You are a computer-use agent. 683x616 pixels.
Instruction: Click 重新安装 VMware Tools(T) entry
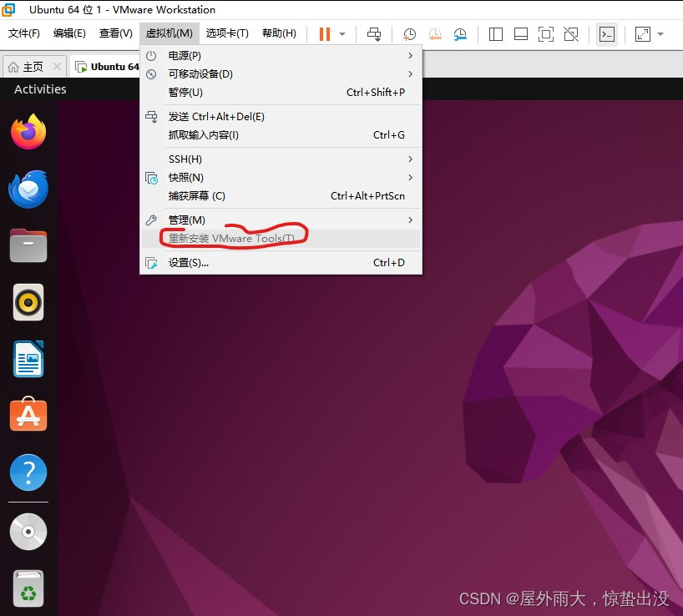point(281,239)
